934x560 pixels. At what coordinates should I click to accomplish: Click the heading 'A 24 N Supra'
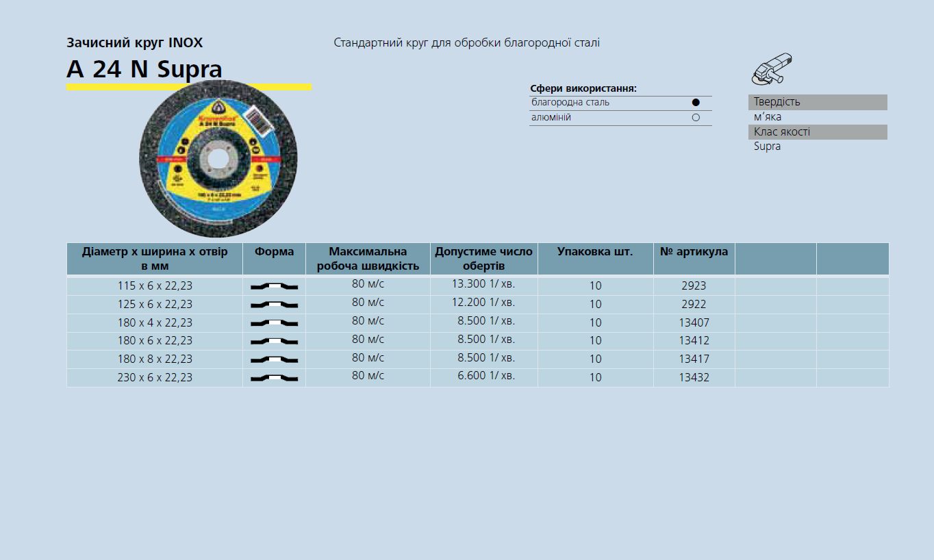coord(144,70)
